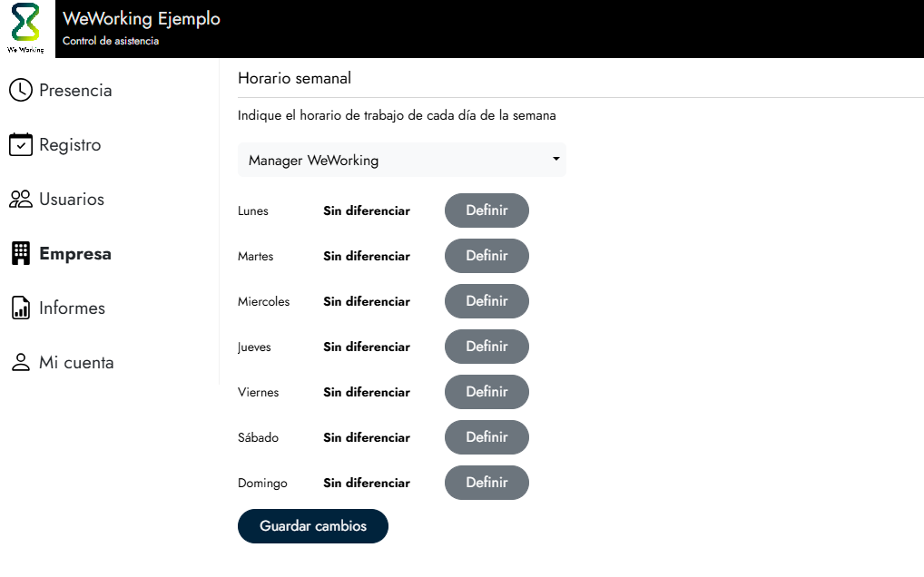Open the Manager WeWorking dropdown

pyautogui.click(x=401, y=161)
